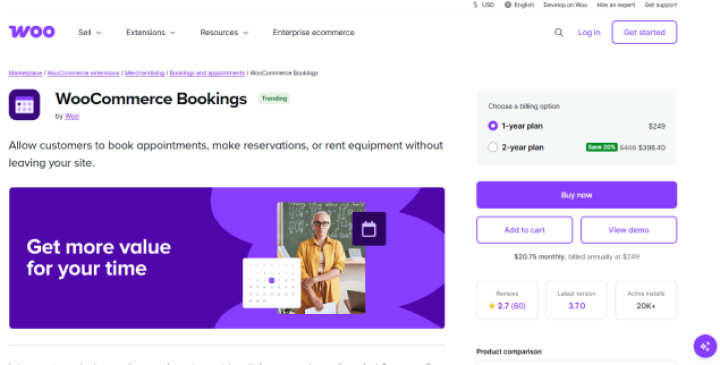Open the Merchandising breadcrumb link
This screenshot has height=365, width=720.
pos(144,73)
